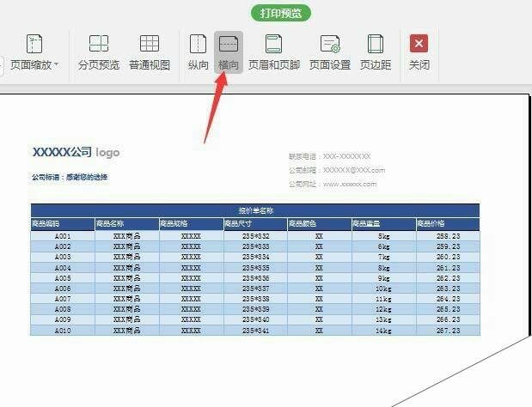Click cell A009

click(63, 319)
